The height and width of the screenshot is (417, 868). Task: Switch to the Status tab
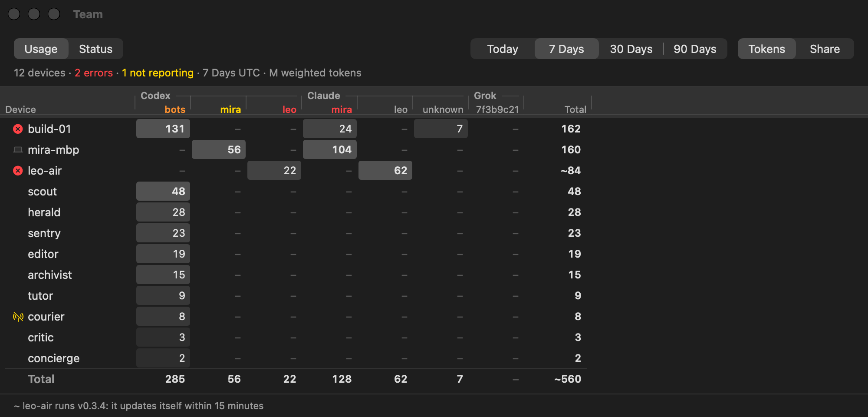tap(96, 49)
